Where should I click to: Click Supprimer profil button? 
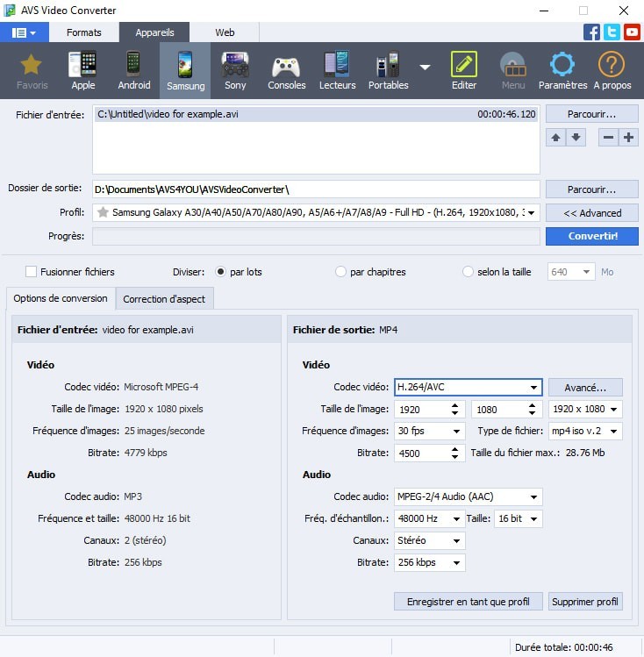(585, 602)
